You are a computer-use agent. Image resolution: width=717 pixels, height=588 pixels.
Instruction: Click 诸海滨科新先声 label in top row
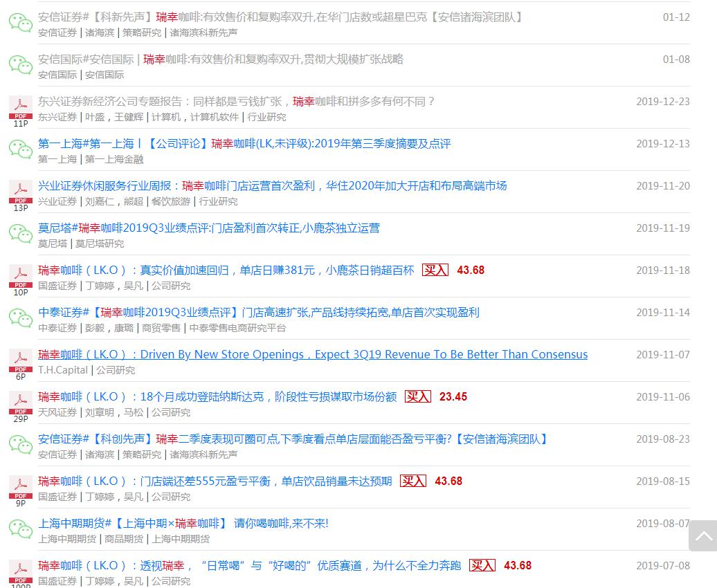coord(203,33)
